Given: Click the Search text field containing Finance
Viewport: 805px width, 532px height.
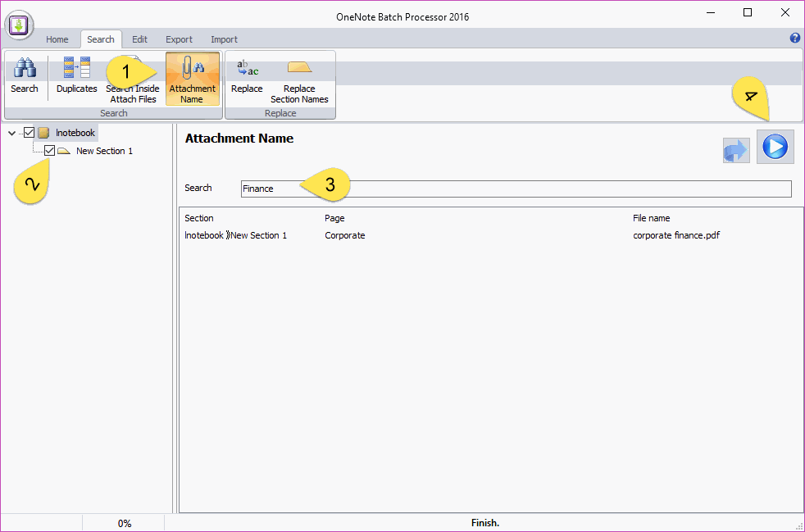Looking at the screenshot, I should pos(516,189).
